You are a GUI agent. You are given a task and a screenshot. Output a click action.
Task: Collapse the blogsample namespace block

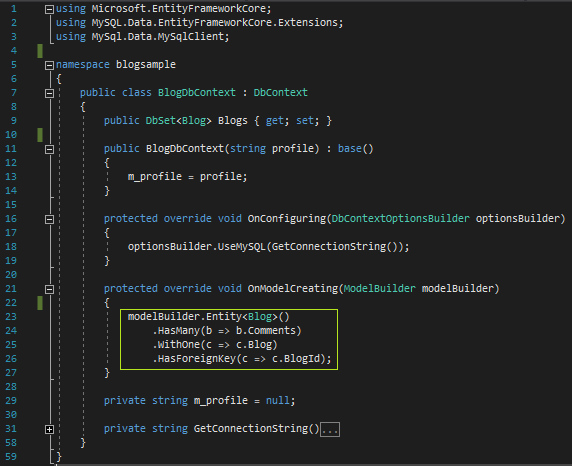click(x=49, y=65)
